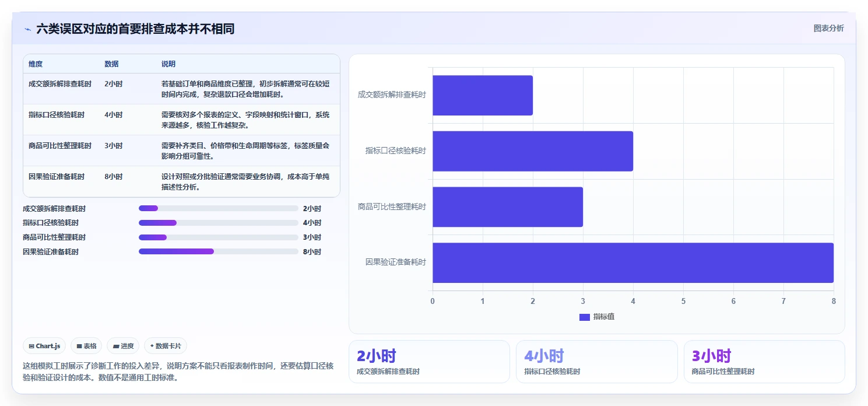Click the 图表分析 label in header
The width and height of the screenshot is (868, 406).
coord(828,28)
